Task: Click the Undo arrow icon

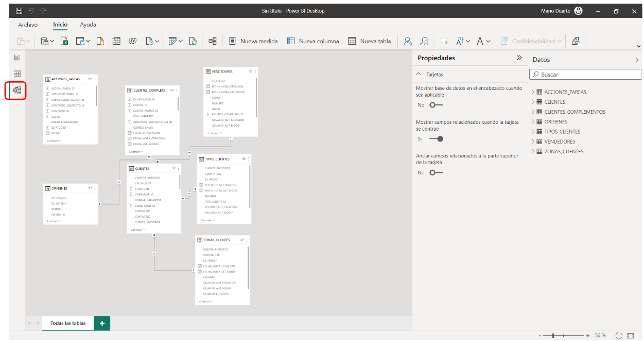Action: pos(31,11)
